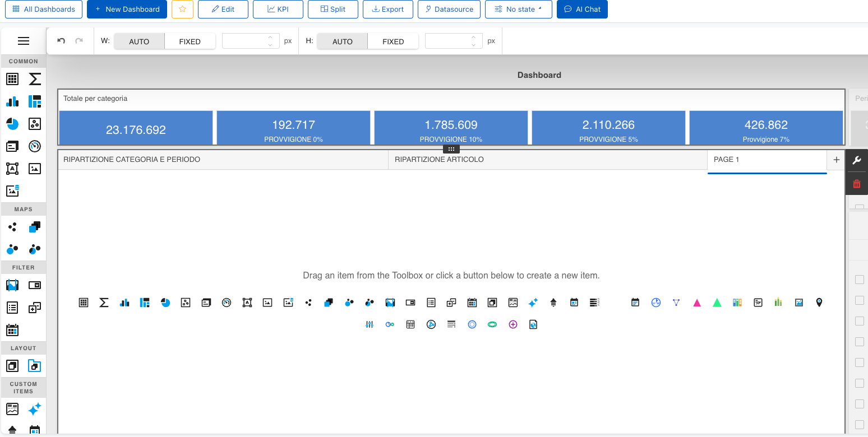
Task: Add a Group from the Layout sidebar section
Action: [x=12, y=366]
